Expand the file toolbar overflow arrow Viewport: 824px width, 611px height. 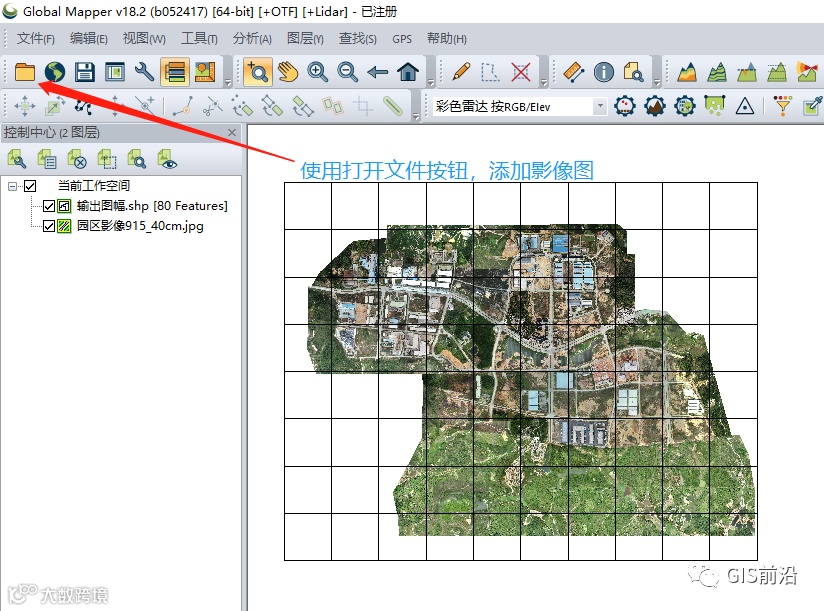[228, 82]
